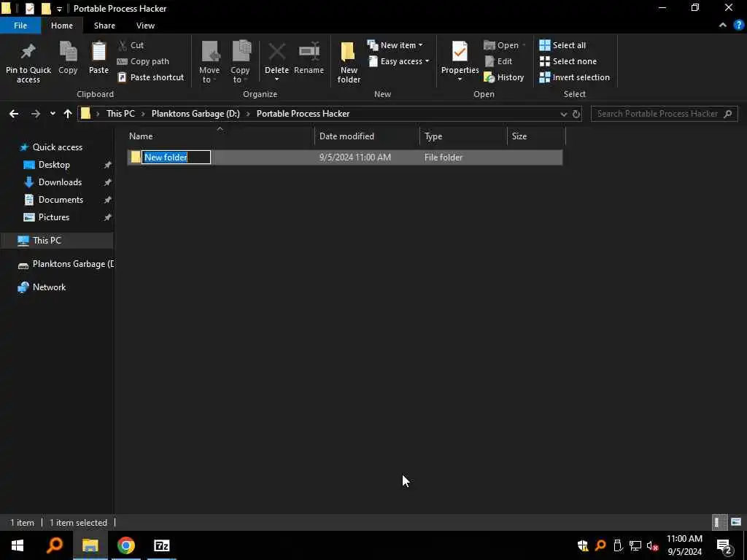Open the notification center

click(724, 545)
